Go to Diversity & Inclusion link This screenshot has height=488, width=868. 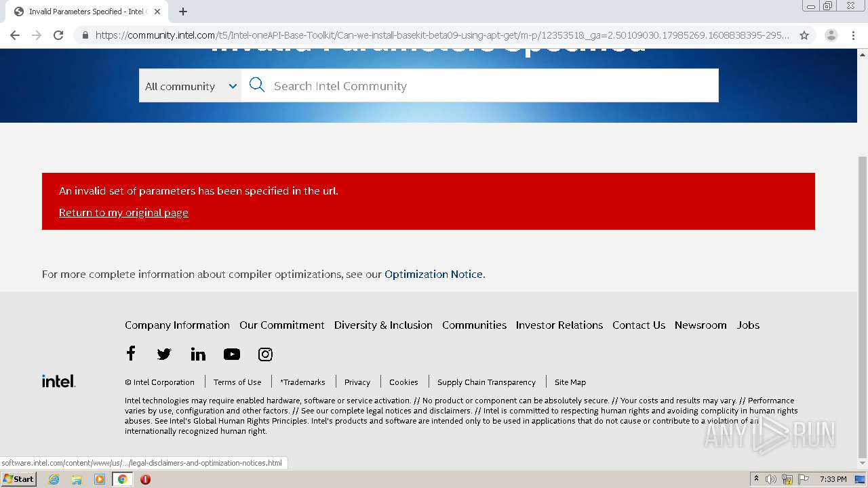383,325
